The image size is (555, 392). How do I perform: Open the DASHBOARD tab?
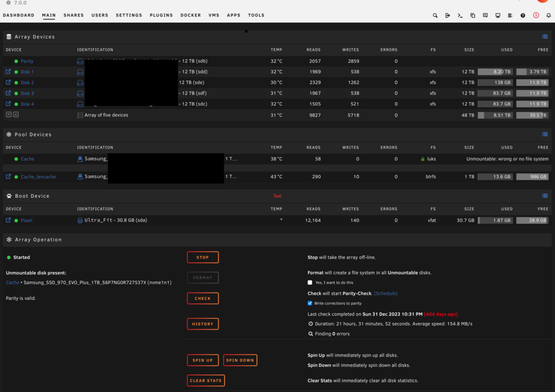click(x=19, y=15)
